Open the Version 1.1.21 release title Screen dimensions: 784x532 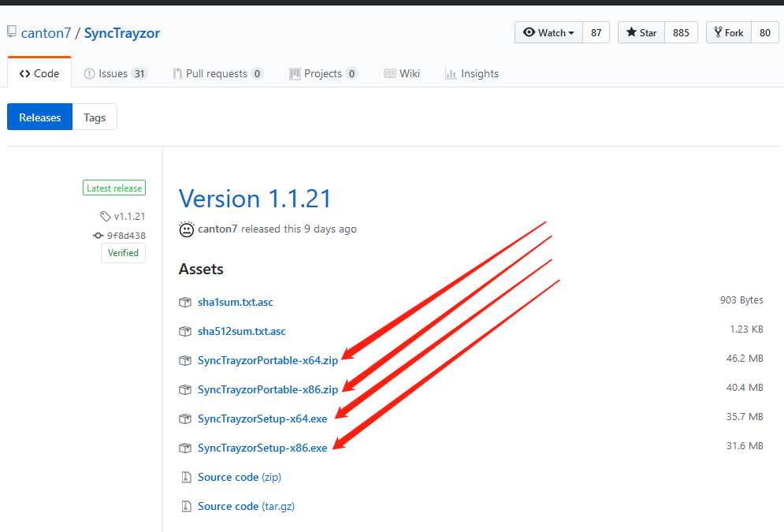pos(255,199)
